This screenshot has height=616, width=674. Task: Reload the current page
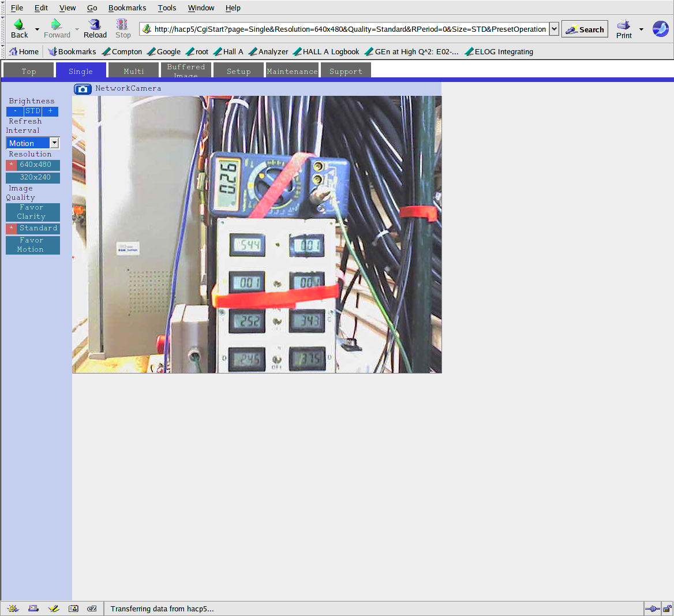tap(95, 29)
